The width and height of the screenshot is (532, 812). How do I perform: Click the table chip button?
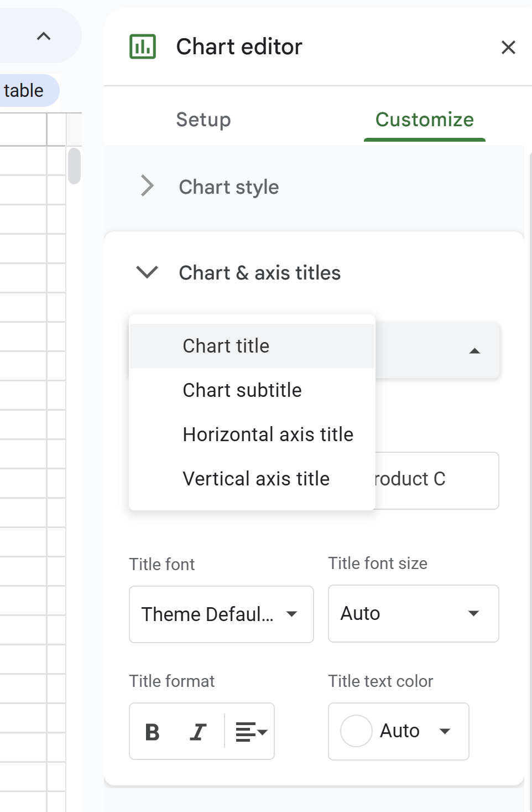[24, 90]
